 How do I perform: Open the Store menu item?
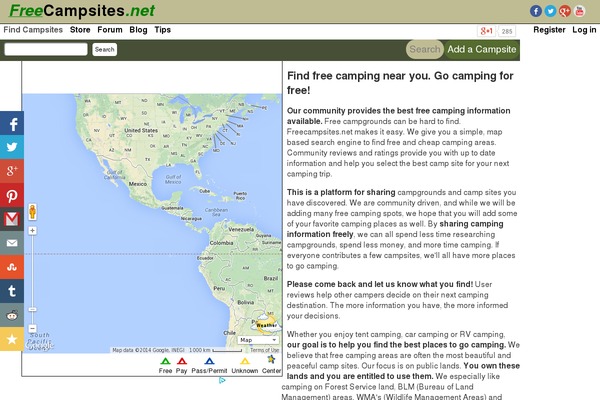pyautogui.click(x=80, y=30)
